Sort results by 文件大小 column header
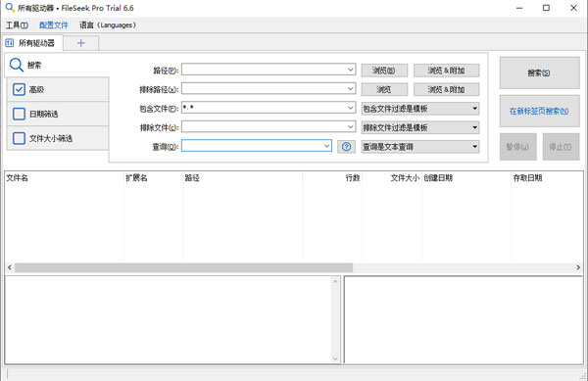This screenshot has width=588, height=381. [x=392, y=178]
